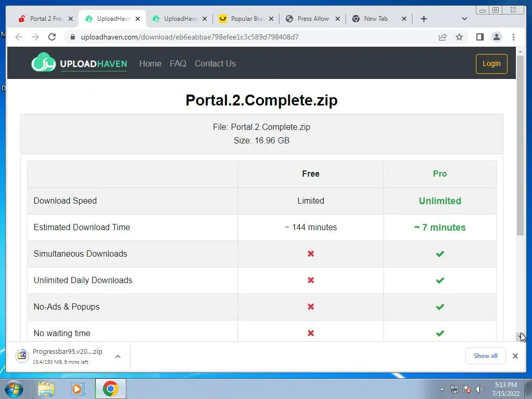Click the padlock site info icon
Screen dimensions: 532x399
click(72, 37)
